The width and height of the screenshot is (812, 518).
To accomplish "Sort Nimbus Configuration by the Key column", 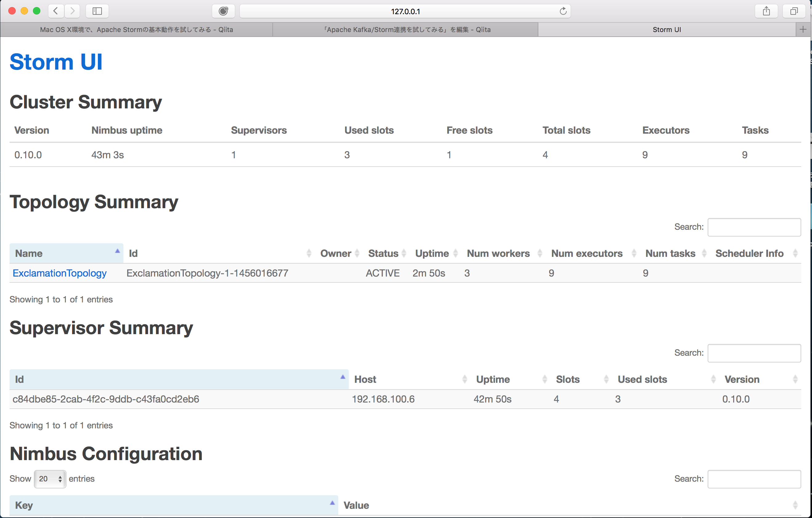I will coord(24,505).
